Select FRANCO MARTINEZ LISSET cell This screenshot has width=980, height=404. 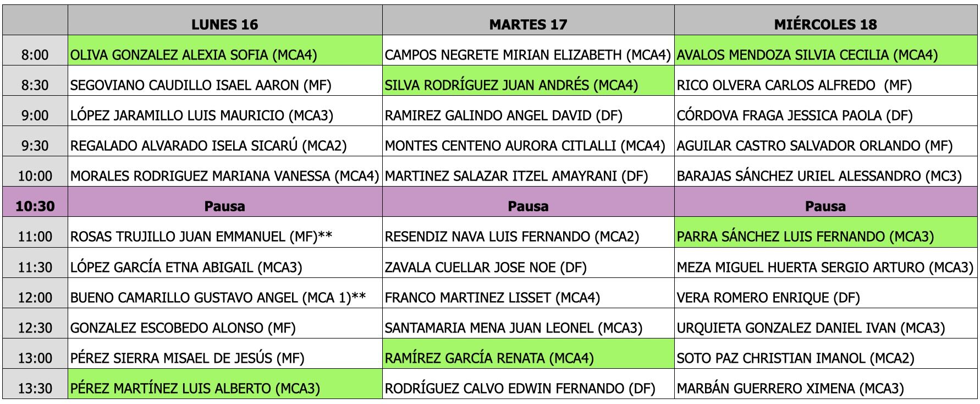click(x=528, y=298)
